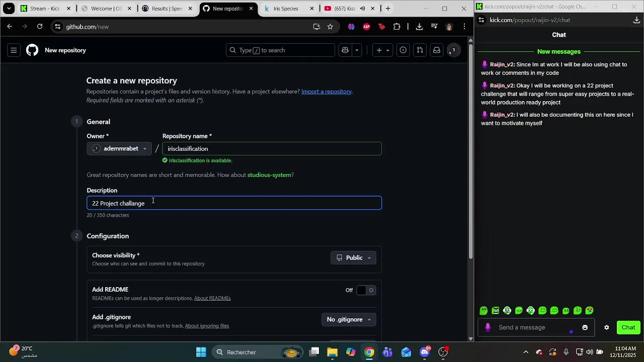Open the emoji picker in Kick chat
Screen dimensions: 644x362
585,328
